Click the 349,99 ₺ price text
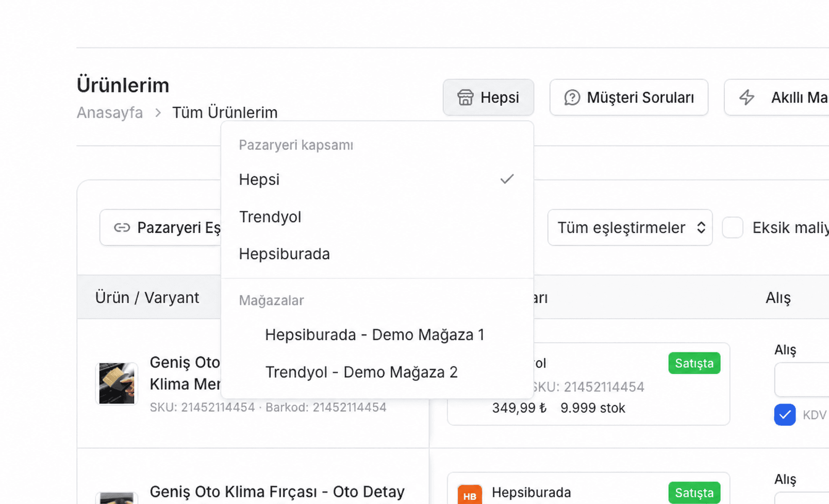Viewport: 829px width, 504px height. [x=519, y=408]
